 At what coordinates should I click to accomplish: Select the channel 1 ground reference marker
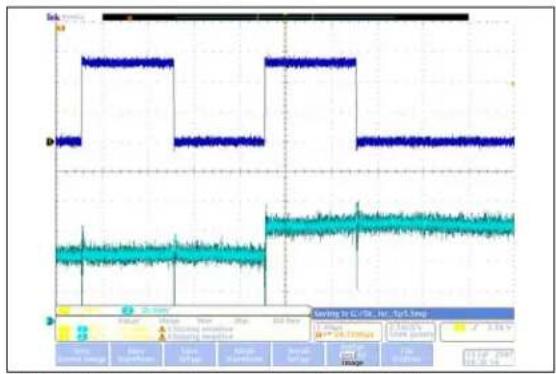[50, 142]
